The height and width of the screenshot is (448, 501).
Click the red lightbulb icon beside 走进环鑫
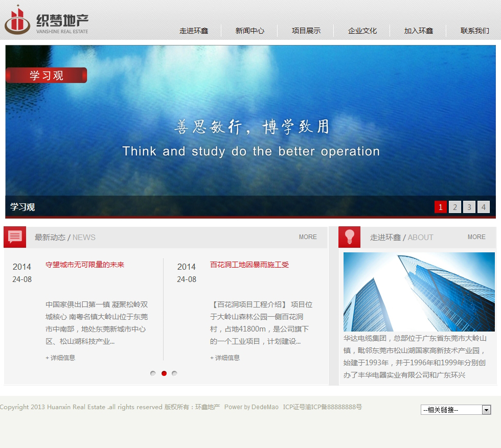350,237
